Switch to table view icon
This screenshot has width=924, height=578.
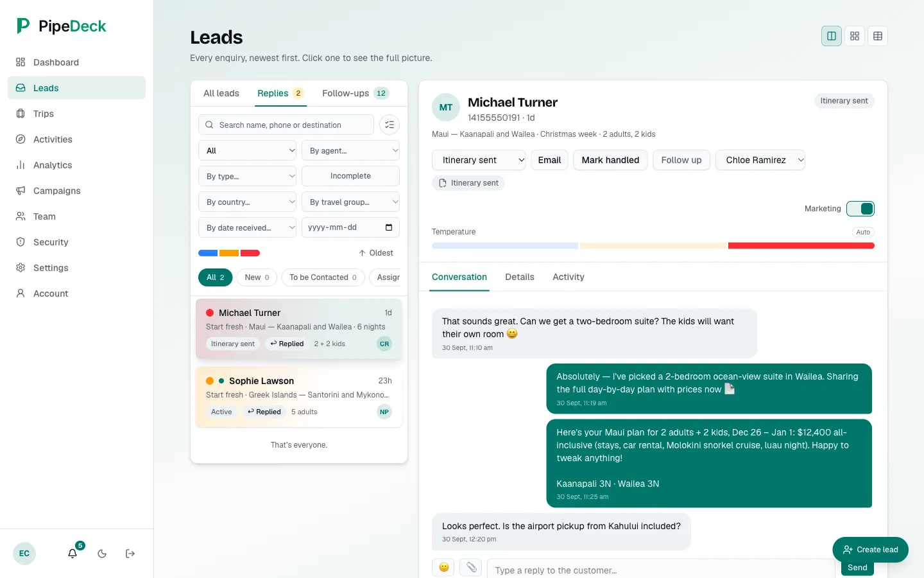click(878, 36)
